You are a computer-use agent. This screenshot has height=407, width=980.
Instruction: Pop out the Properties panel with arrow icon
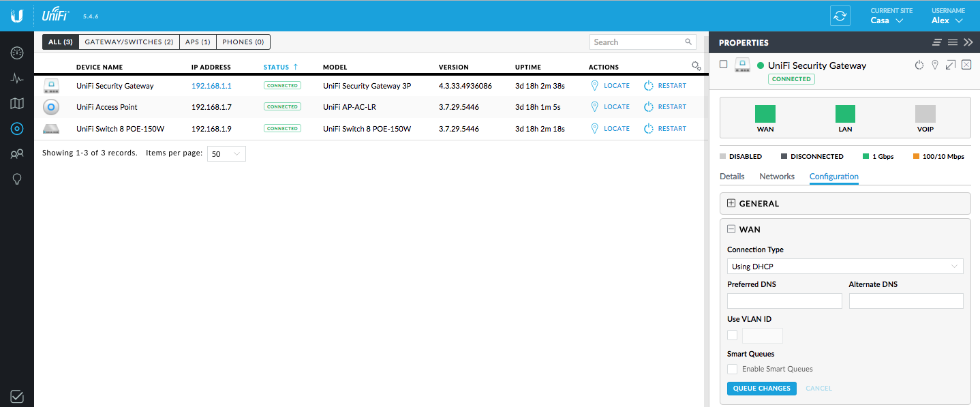coord(951,65)
